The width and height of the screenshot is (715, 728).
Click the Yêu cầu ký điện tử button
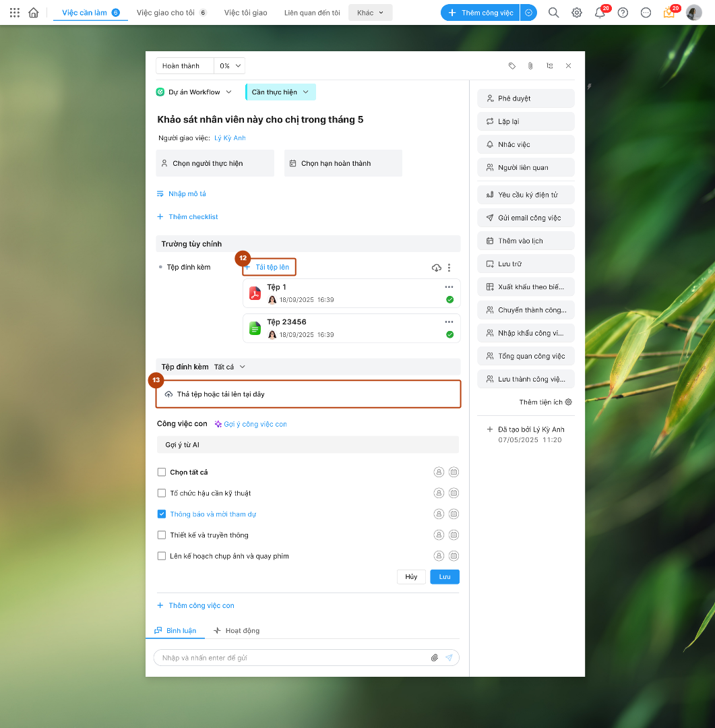526,195
